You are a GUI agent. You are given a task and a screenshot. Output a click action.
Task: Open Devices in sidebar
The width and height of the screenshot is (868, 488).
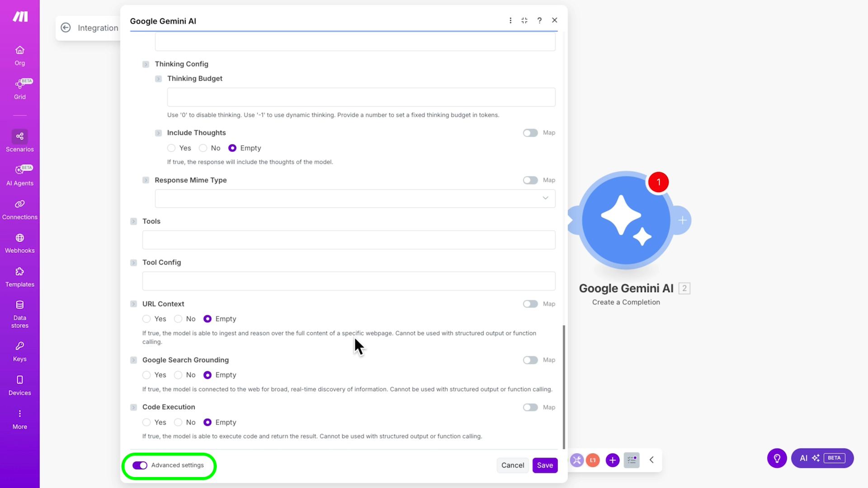[x=20, y=385]
